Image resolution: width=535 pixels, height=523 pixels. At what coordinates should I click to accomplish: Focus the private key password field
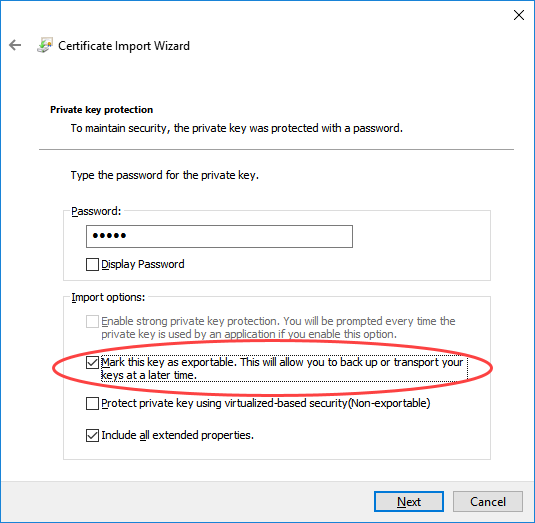click(219, 236)
